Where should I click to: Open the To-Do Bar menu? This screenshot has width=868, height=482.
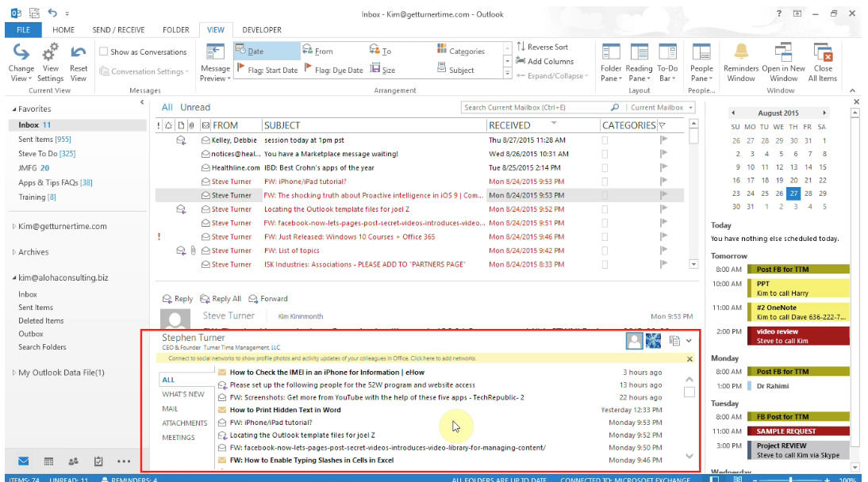click(667, 63)
